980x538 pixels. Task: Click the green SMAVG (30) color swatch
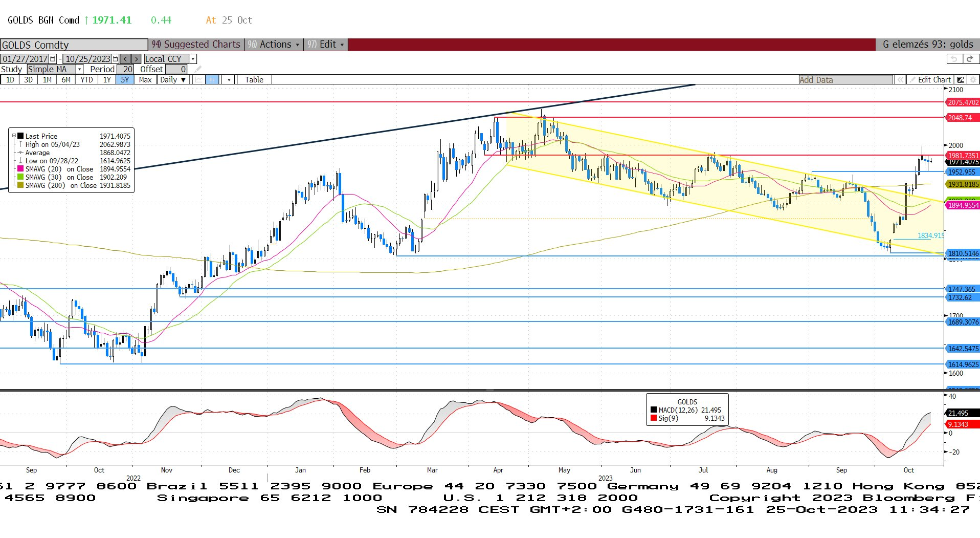point(20,177)
